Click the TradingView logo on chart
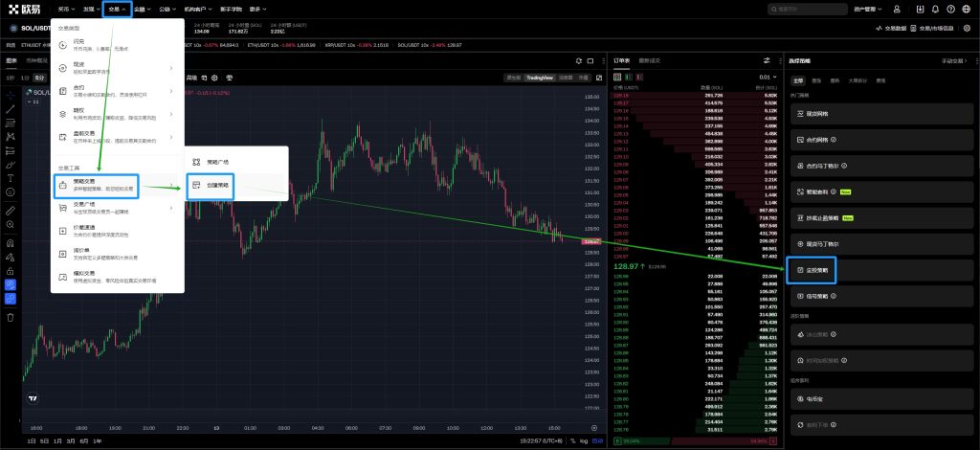 point(33,397)
